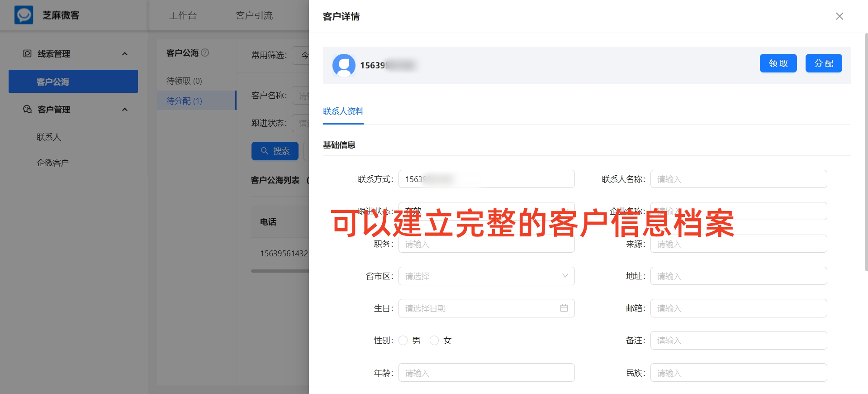Switch to the 待领取 (0) tab
This screenshot has width=868, height=394.
click(x=184, y=81)
